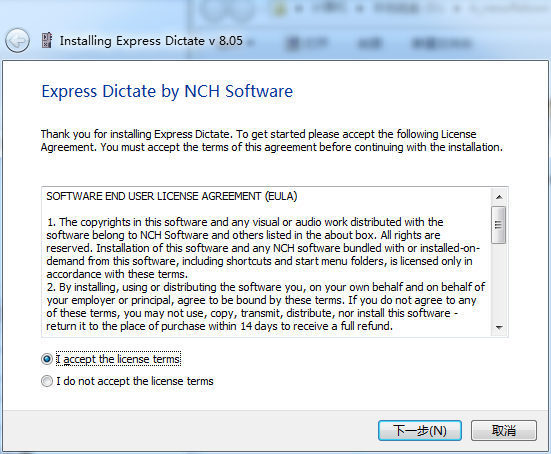Click the 'Express Dictate by NCH Software' heading
551x454 pixels.
(167, 91)
